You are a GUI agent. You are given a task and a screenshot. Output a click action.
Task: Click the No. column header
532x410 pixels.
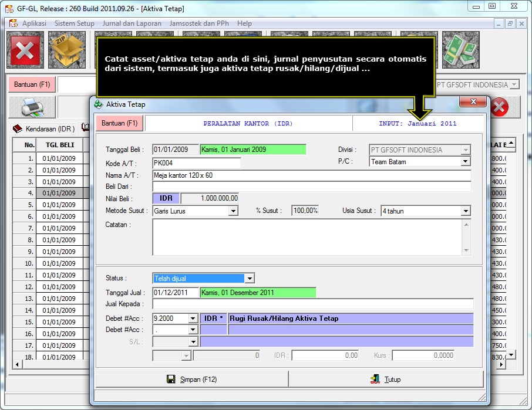tap(25, 145)
